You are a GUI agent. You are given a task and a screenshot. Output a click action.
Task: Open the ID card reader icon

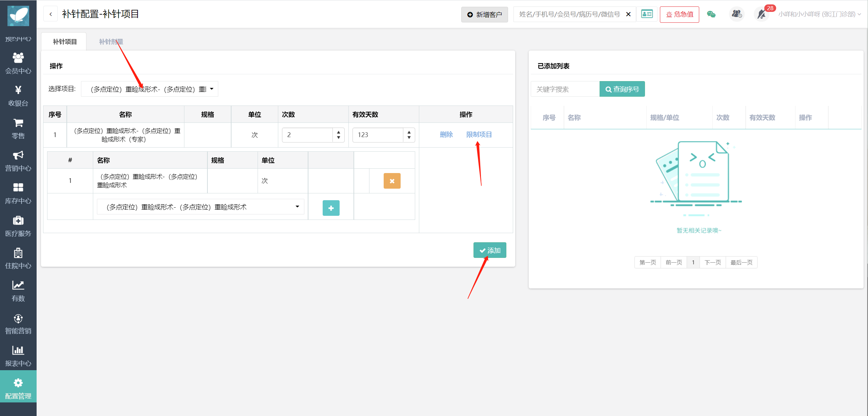click(647, 14)
